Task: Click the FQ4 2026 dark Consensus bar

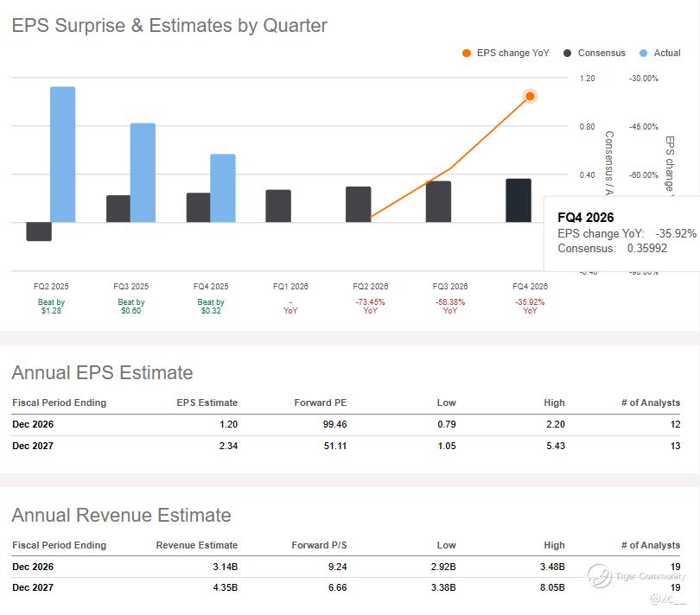Action: (519, 200)
